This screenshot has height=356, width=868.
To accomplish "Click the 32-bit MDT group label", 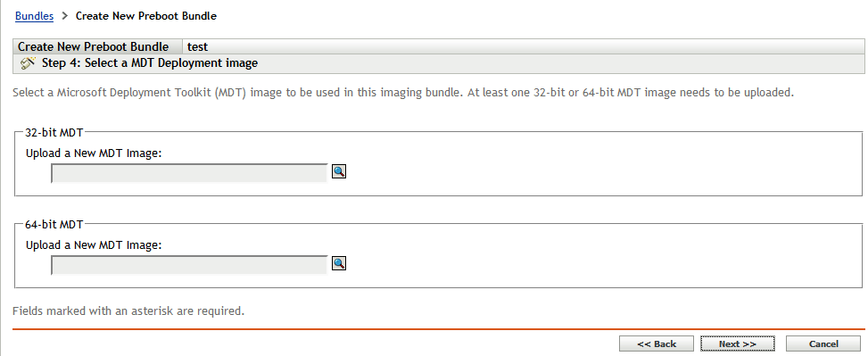I will tap(54, 133).
